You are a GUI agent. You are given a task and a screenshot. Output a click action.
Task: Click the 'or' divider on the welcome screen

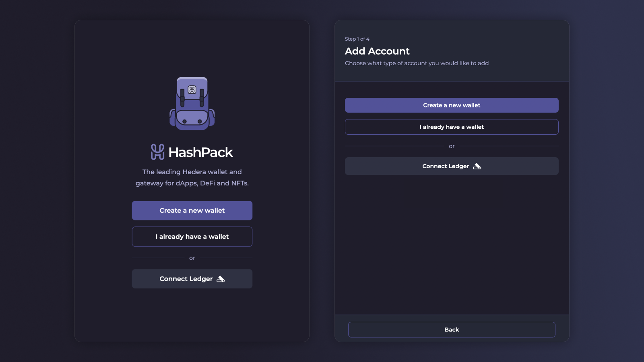click(x=192, y=258)
